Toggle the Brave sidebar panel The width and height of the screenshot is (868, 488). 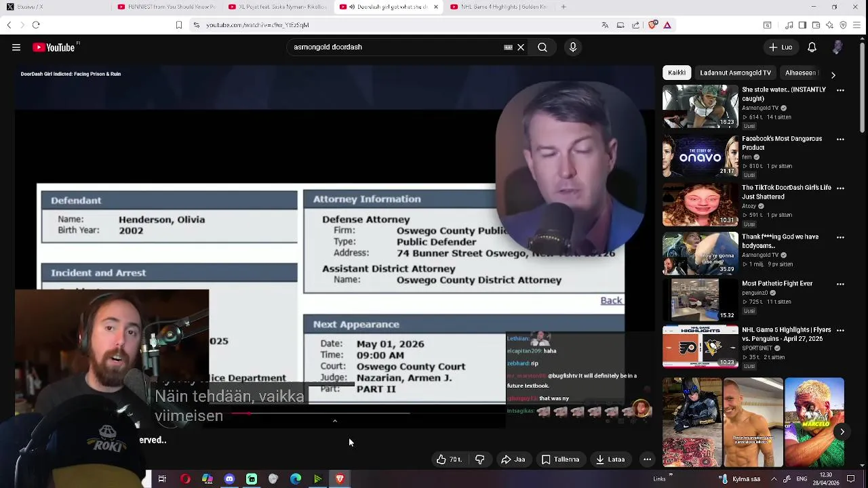click(x=802, y=25)
